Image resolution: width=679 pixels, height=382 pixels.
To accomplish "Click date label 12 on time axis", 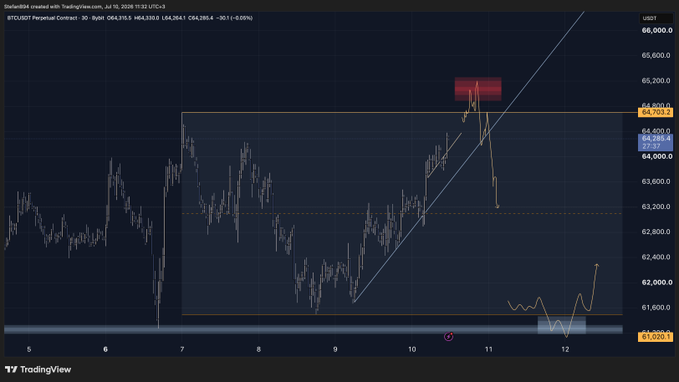I will [565, 350].
